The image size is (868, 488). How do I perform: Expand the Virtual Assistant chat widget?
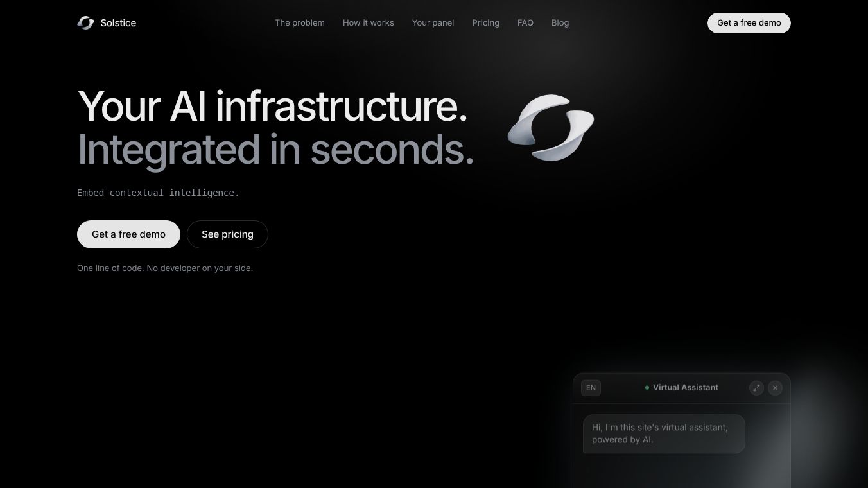pyautogui.click(x=756, y=388)
